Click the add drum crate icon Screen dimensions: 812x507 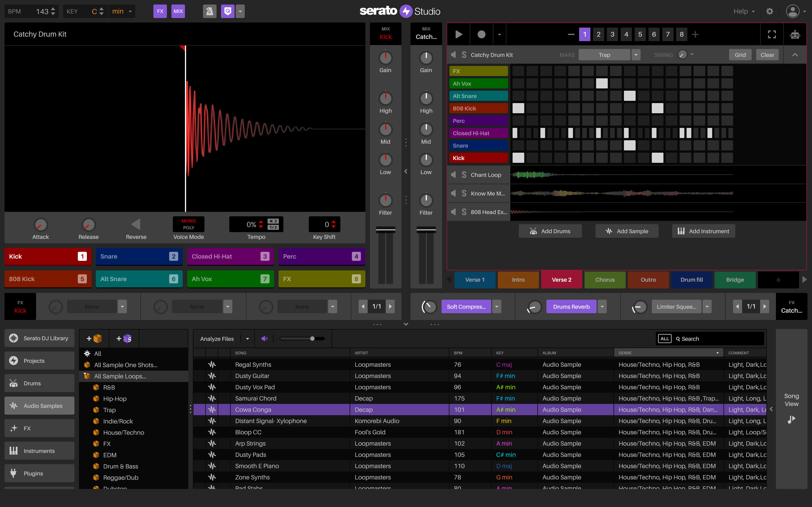[94, 339]
